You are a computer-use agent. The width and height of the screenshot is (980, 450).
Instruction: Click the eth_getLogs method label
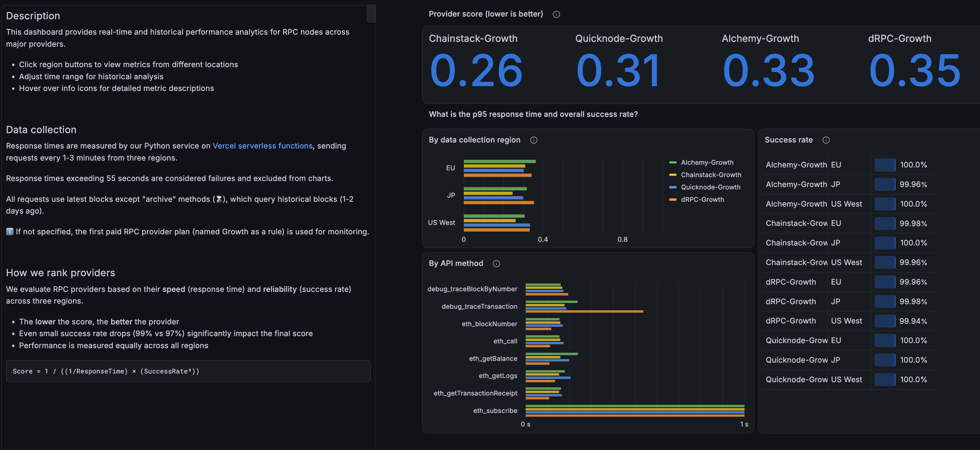coord(498,376)
